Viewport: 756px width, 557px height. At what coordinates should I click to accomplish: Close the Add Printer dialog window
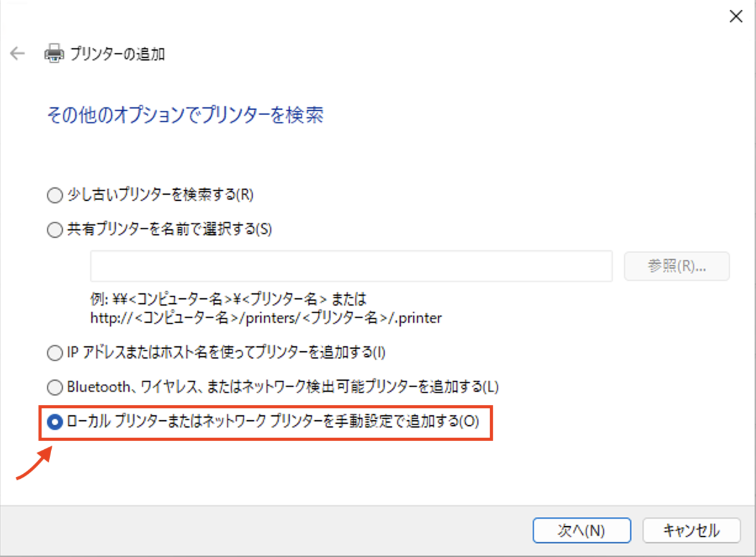click(x=735, y=17)
